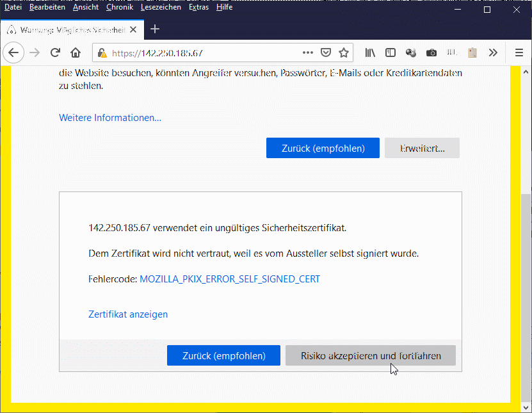Click the UL extension icon
The height and width of the screenshot is (413, 532).
pyautogui.click(x=452, y=53)
